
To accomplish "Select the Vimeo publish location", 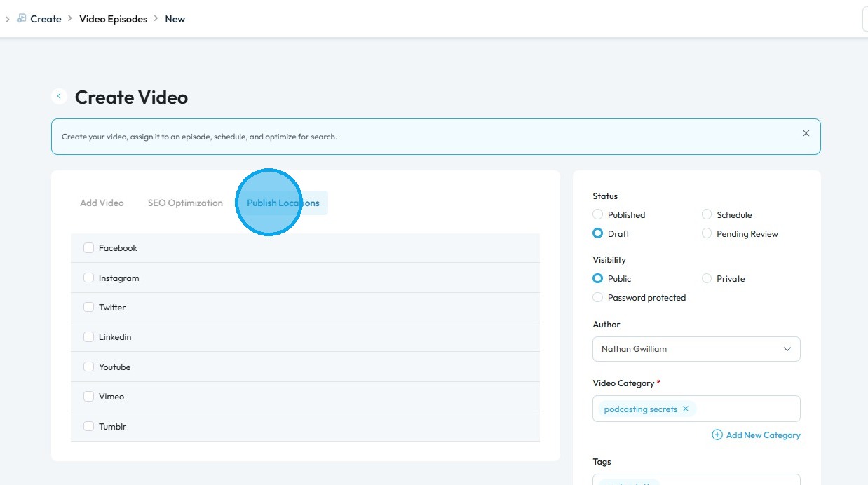I will [x=88, y=396].
